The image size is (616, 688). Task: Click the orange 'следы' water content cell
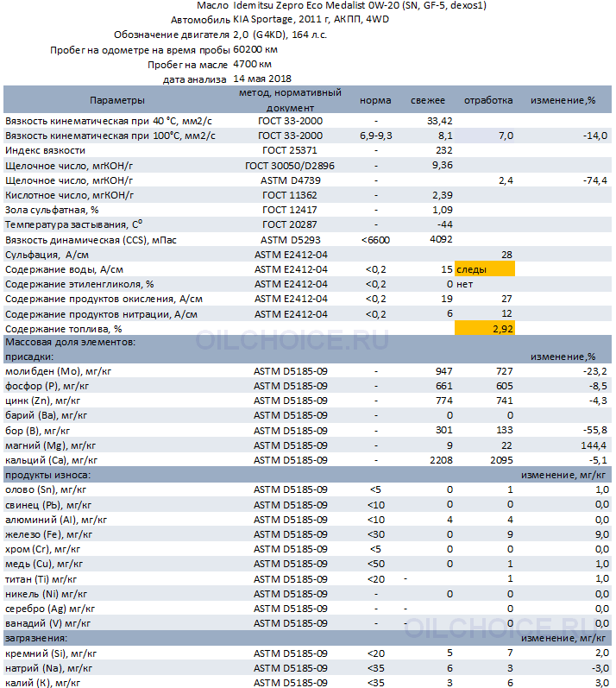[485, 269]
